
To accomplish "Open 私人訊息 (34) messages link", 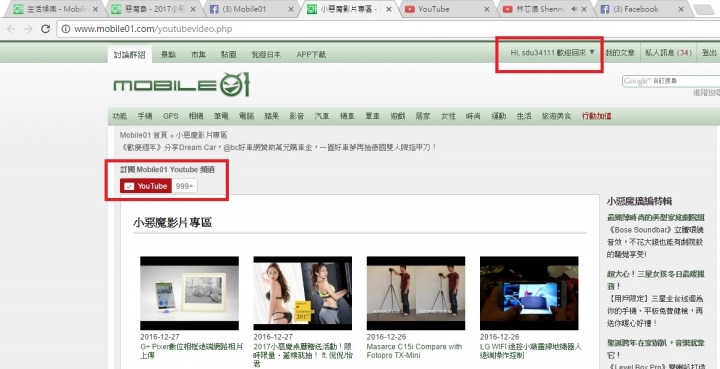I will pyautogui.click(x=669, y=53).
